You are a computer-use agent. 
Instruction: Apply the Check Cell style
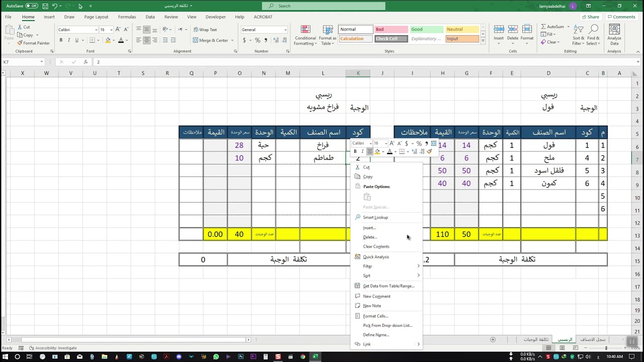coord(391,39)
